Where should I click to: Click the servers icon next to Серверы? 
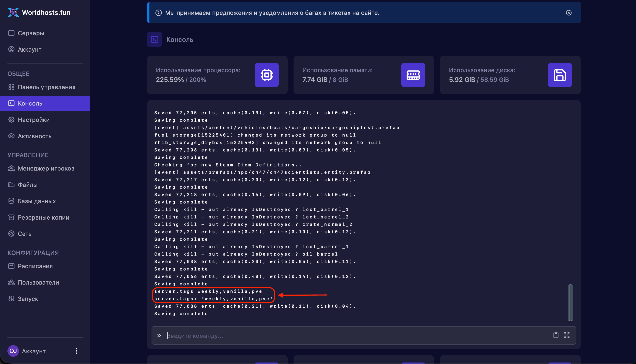point(11,33)
